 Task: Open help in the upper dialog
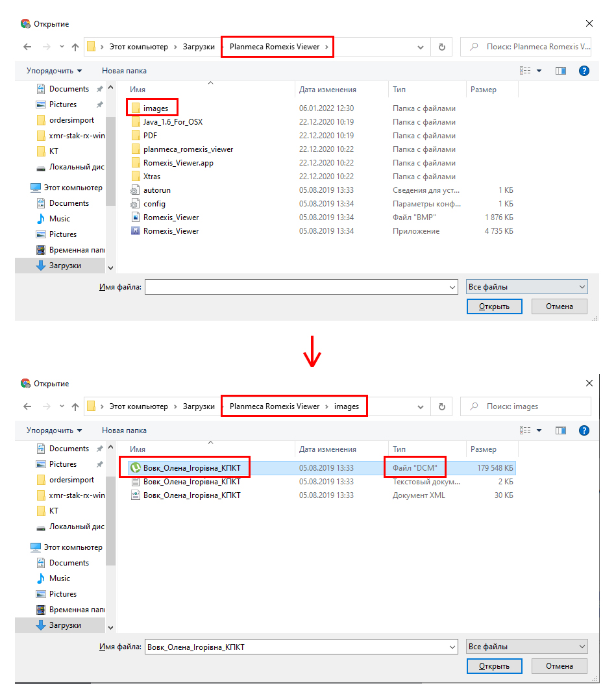[584, 71]
